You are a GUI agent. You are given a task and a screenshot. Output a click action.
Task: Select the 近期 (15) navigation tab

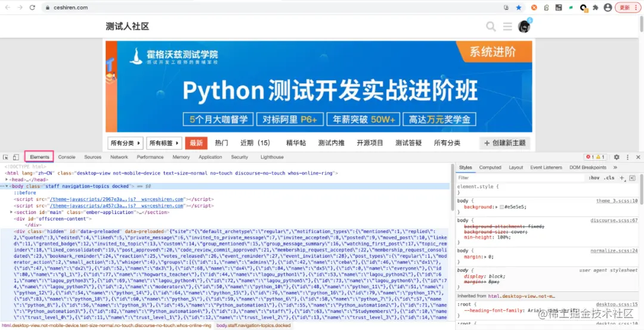coord(255,143)
